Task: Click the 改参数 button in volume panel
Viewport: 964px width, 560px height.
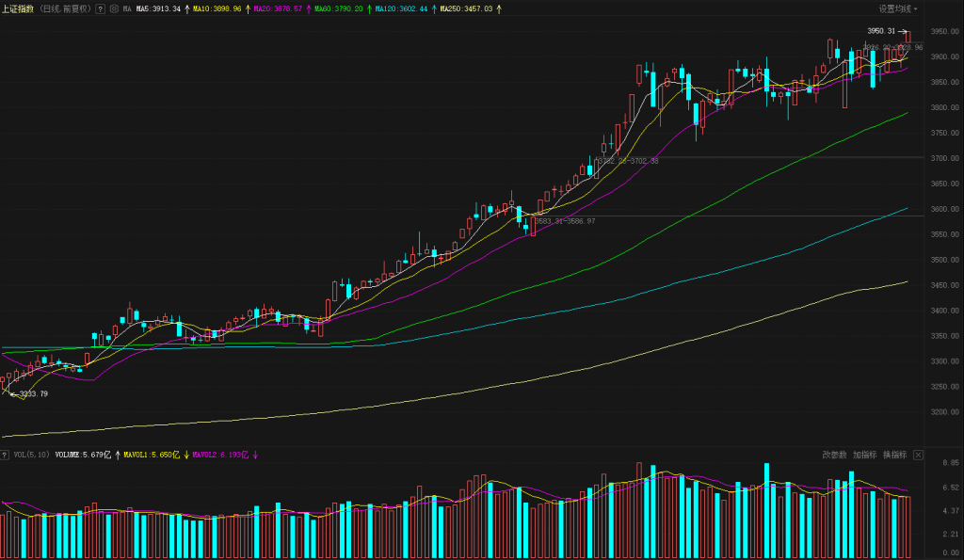Action: 834,456
